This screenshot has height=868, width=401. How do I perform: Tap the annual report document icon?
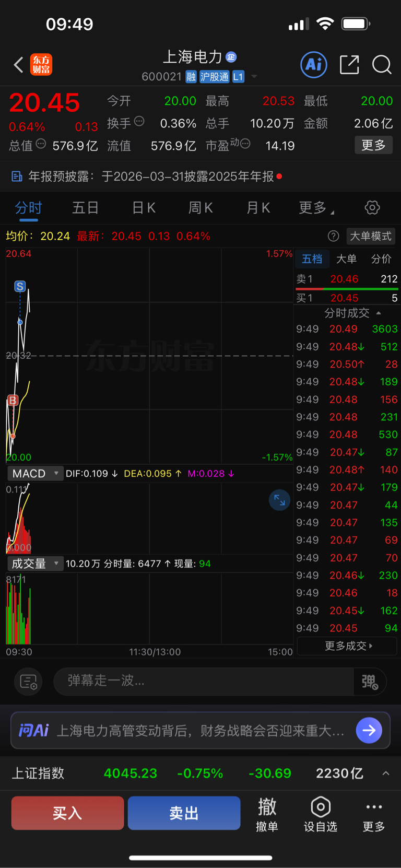(17, 177)
